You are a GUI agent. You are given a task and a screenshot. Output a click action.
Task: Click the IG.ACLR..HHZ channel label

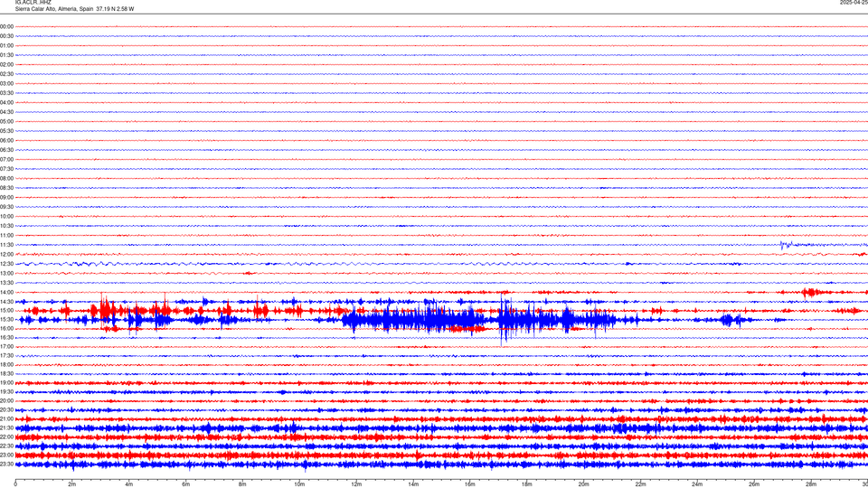point(33,3)
